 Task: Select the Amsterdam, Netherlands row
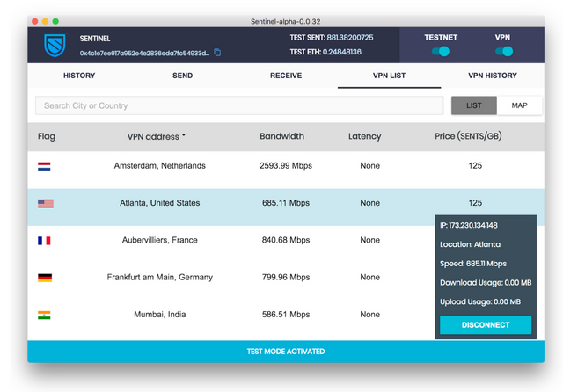286,170
